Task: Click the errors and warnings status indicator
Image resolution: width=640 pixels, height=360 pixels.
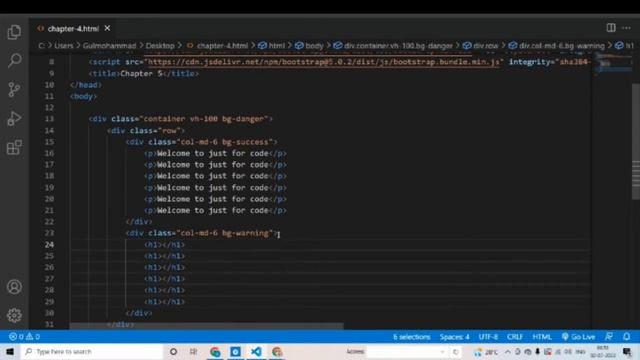Action: coord(24,337)
